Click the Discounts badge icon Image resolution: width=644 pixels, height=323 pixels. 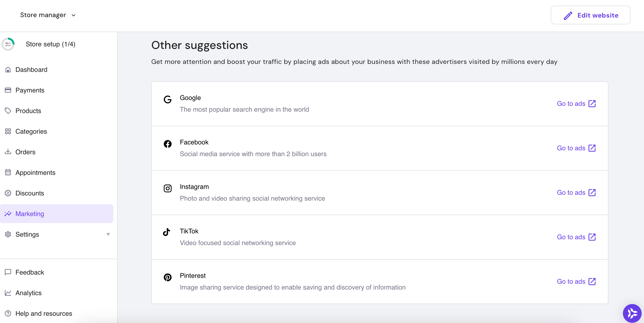click(8, 193)
